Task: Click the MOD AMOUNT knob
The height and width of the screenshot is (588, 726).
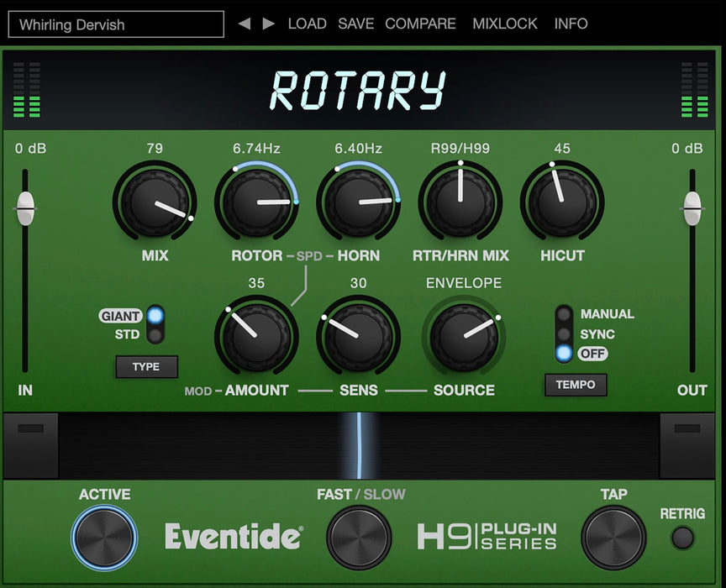Action: 256,337
